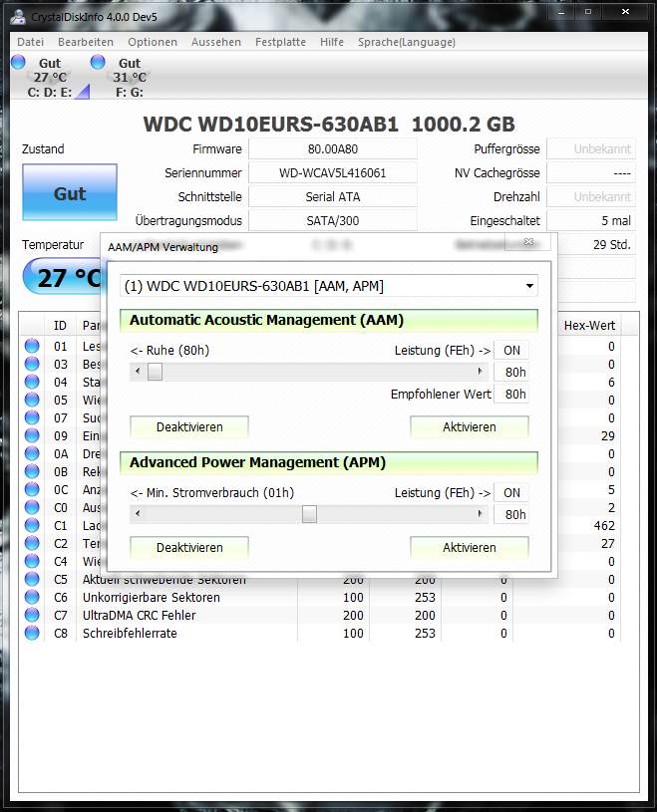The image size is (657, 812).
Task: Click the Seriennummer WD-WCAV5L416061 field
Action: pyautogui.click(x=333, y=173)
